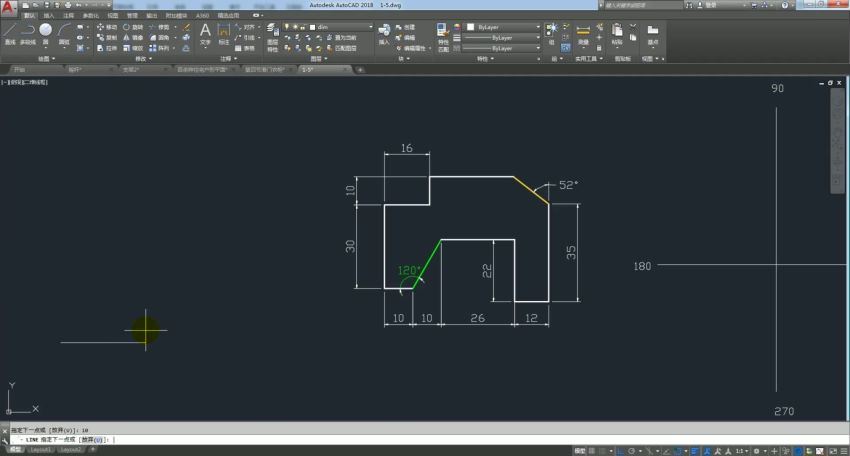850x456 pixels.
Task: Click Create block (创建) button
Action: pos(405,27)
